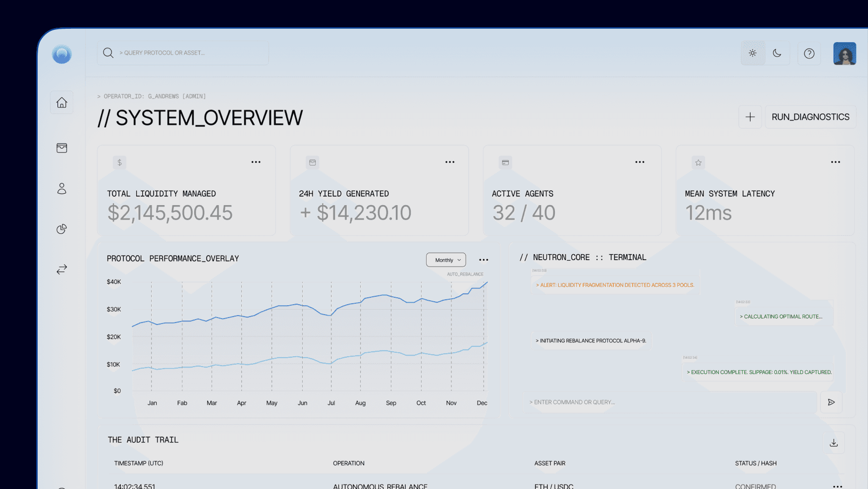
Task: Open the Home sidebar icon
Action: (62, 103)
